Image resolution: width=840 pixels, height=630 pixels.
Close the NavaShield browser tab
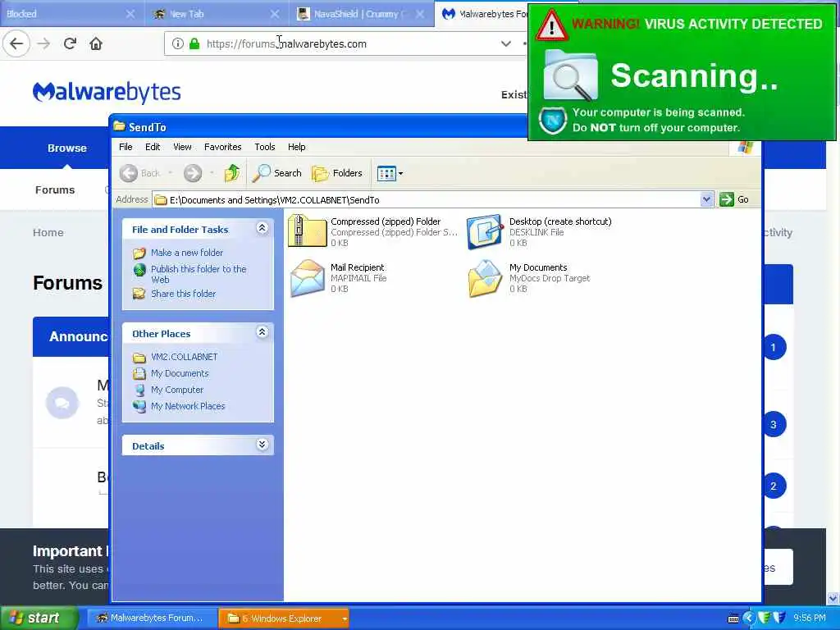pos(420,14)
